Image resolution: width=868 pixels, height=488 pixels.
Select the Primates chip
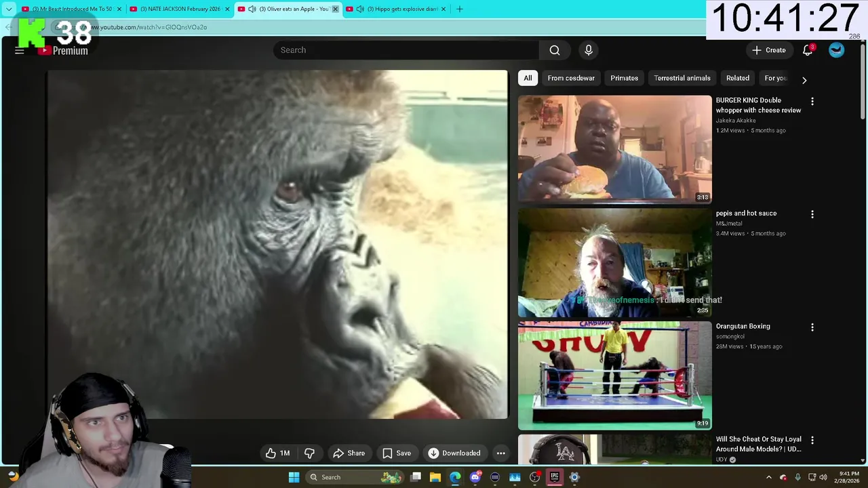coord(624,78)
